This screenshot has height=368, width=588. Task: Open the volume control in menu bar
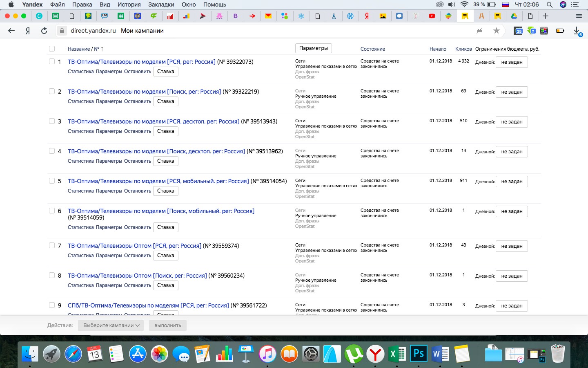451,4
